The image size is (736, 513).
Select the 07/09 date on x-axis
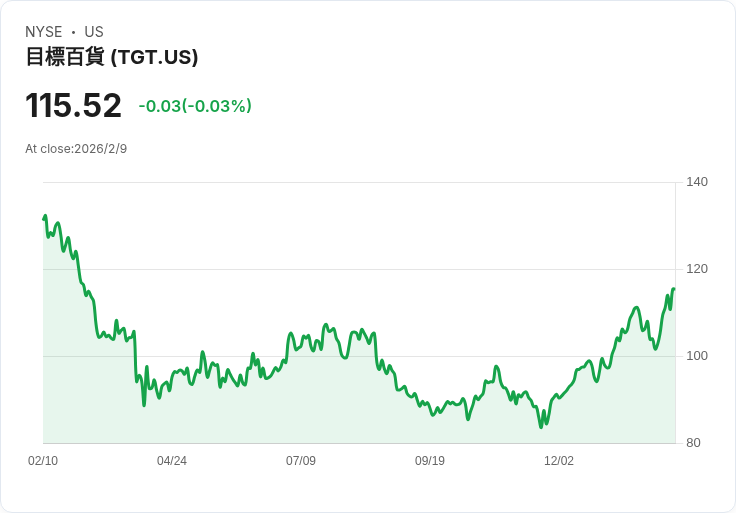[301, 461]
